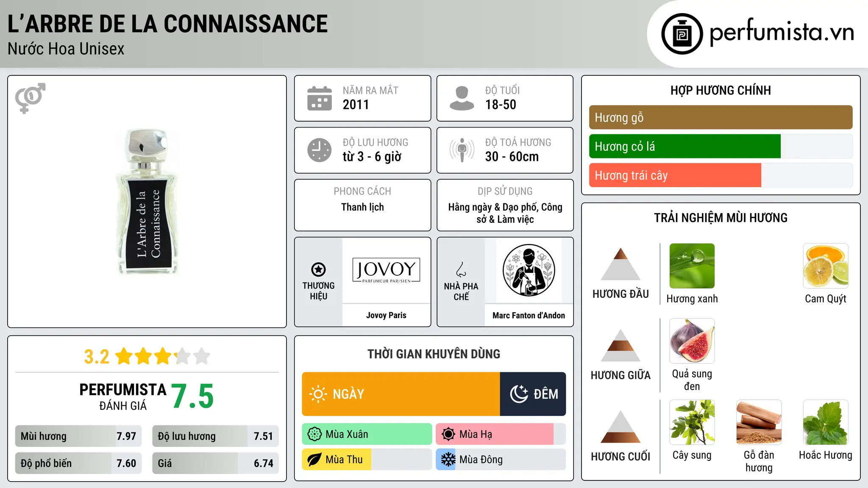Click the Hương gỗ accord bar

coord(721,117)
